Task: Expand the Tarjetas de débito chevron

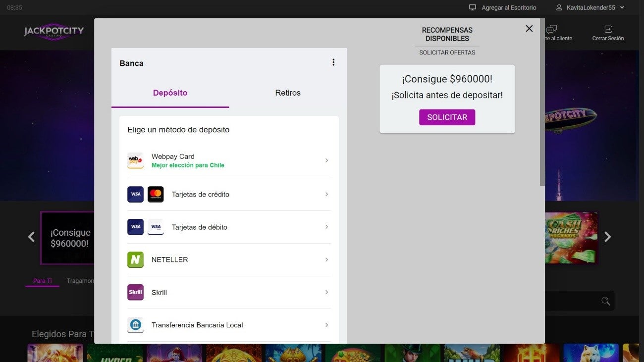Action: pos(326,227)
